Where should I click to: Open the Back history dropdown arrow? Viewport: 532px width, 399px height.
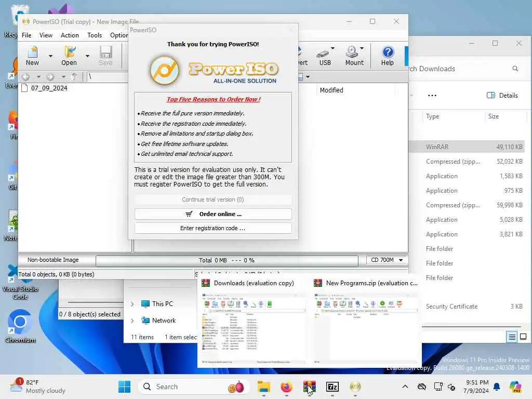[38, 77]
